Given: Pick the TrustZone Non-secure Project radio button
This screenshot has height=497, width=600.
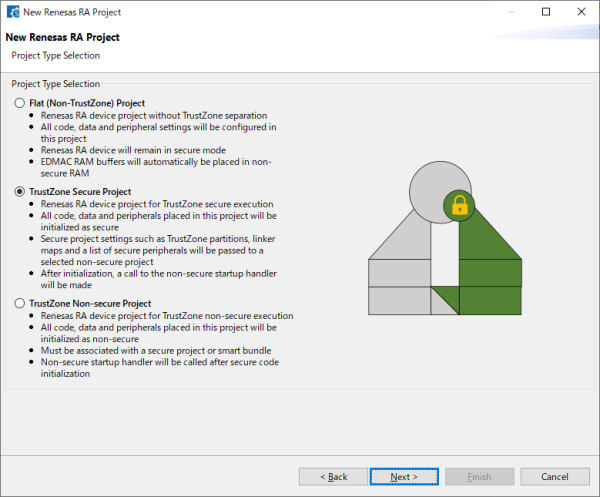Looking at the screenshot, I should point(20,303).
